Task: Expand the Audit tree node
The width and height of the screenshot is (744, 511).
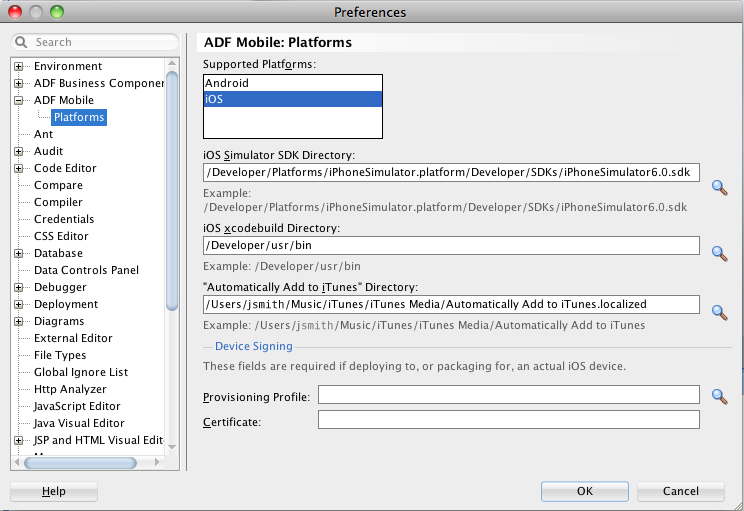Action: coord(19,151)
